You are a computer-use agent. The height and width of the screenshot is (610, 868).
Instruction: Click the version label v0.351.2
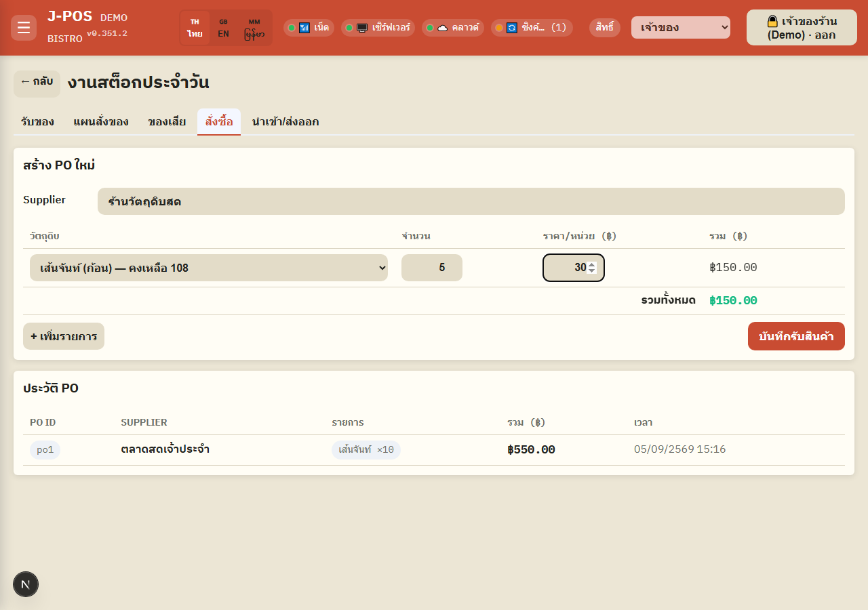point(106,33)
